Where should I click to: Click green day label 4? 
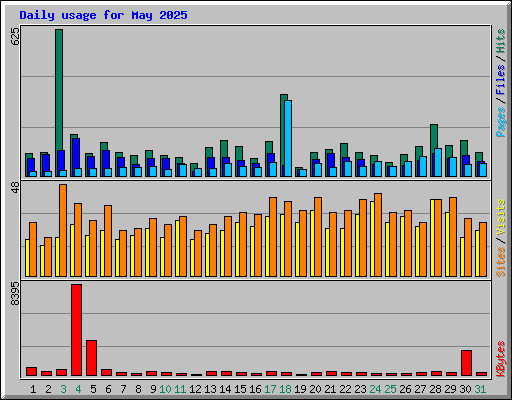point(78,389)
